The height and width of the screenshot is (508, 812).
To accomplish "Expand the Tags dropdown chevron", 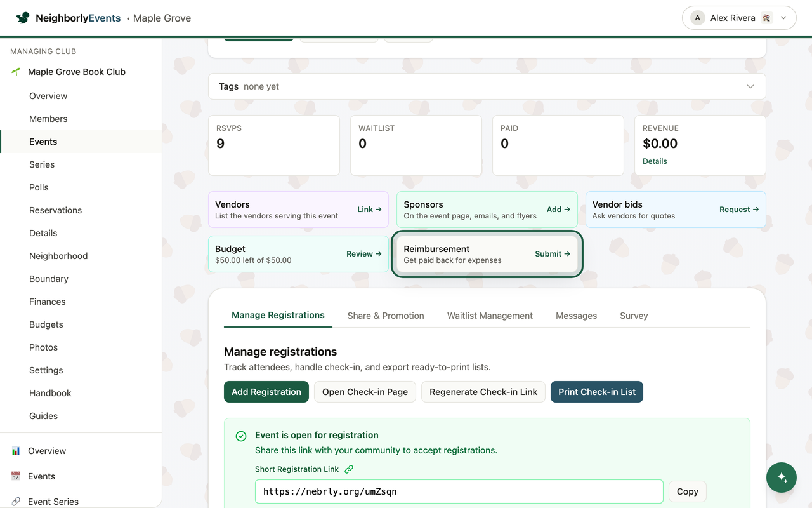I will pos(750,86).
